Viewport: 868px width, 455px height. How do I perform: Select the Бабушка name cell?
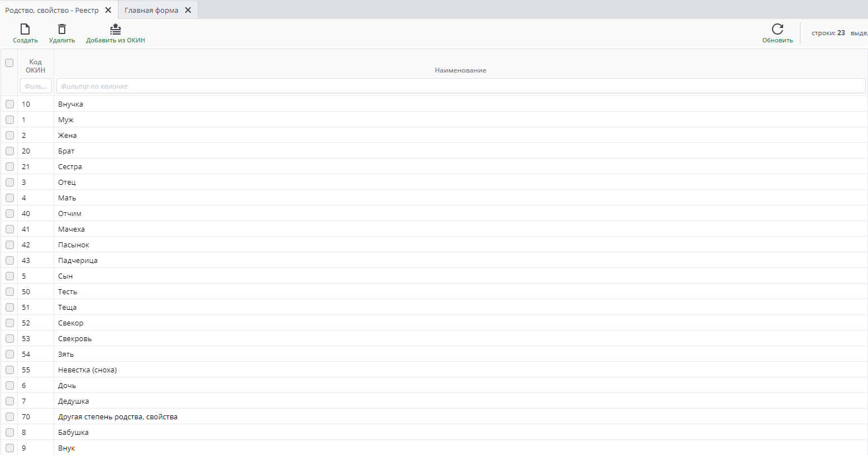click(x=461, y=432)
